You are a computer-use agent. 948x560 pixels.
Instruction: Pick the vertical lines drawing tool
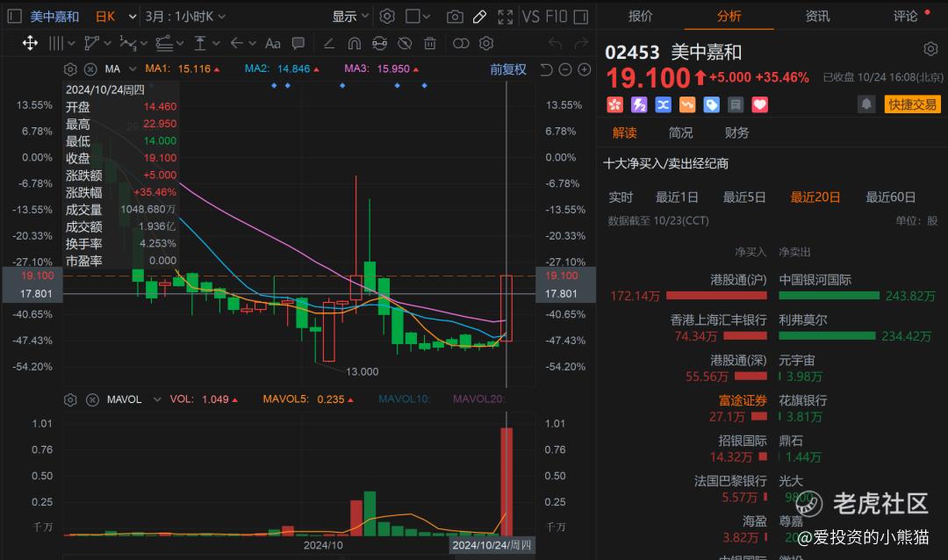(55, 44)
